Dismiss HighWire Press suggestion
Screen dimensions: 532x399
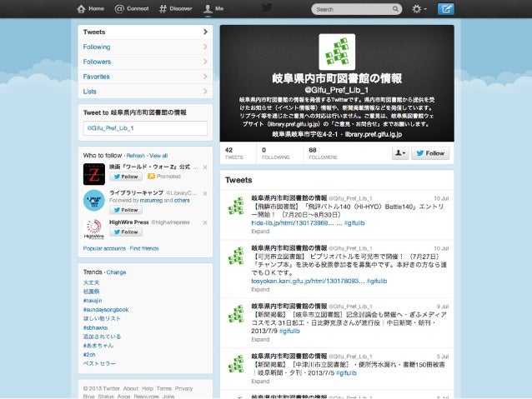[x=205, y=222]
